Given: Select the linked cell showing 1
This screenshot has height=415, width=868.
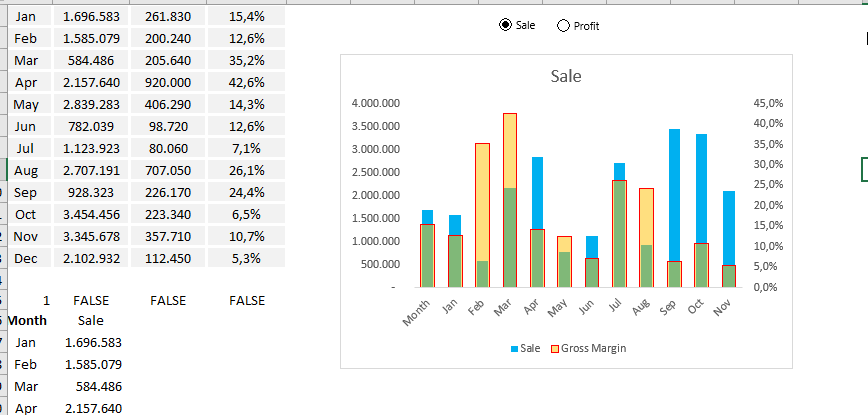Looking at the screenshot, I should [x=46, y=300].
